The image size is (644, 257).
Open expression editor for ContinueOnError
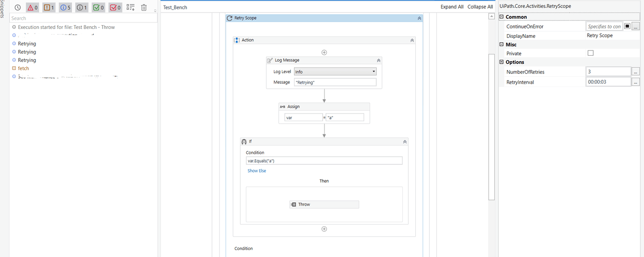(x=636, y=27)
